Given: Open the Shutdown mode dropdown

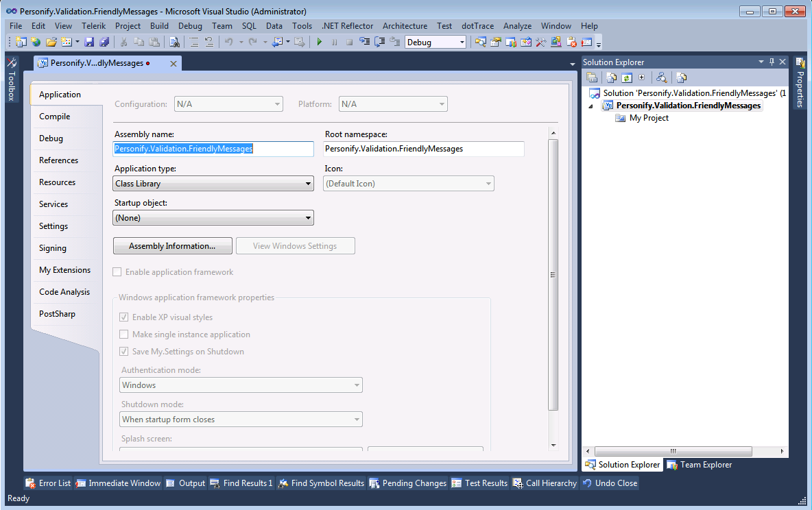Looking at the screenshot, I should pos(241,420).
